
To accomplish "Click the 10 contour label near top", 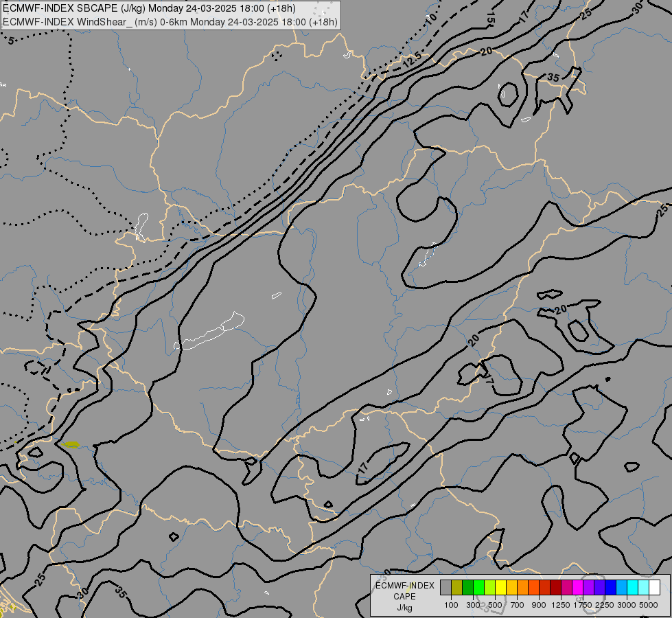I will [431, 18].
